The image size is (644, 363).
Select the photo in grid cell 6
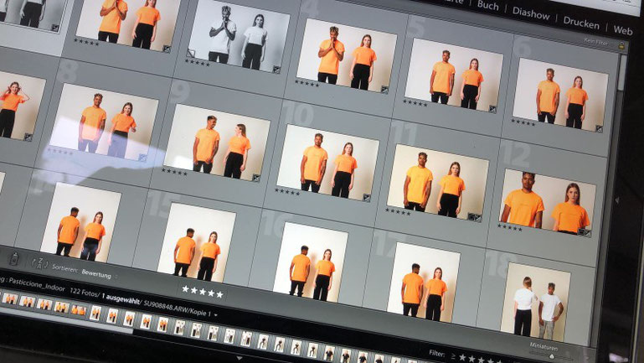[559, 95]
